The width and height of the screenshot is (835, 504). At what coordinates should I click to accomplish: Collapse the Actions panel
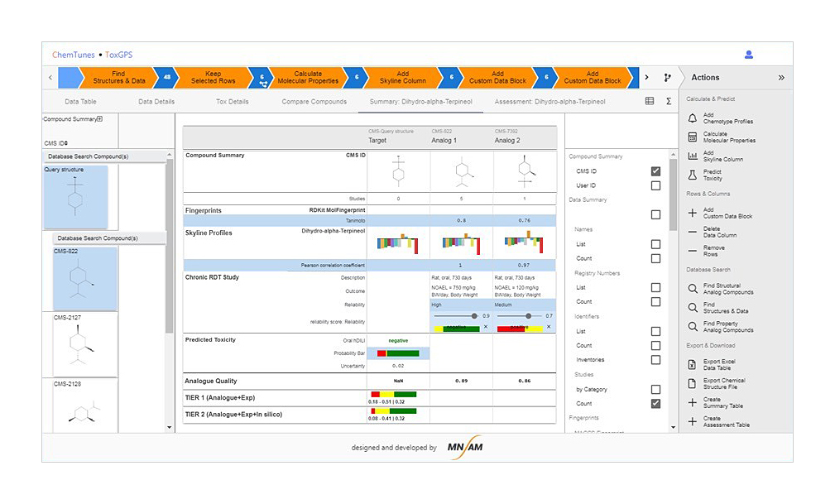[780, 78]
